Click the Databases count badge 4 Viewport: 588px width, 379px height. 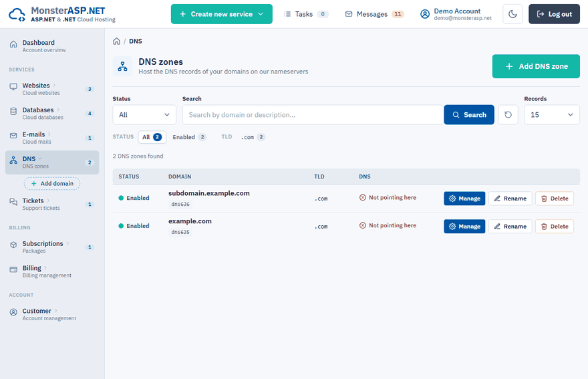point(90,114)
